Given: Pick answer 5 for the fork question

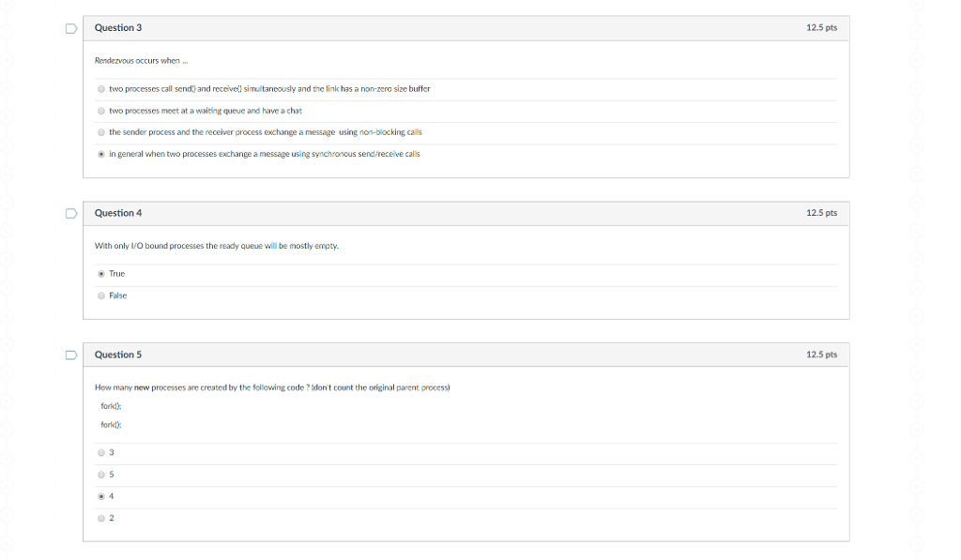Looking at the screenshot, I should point(101,474).
